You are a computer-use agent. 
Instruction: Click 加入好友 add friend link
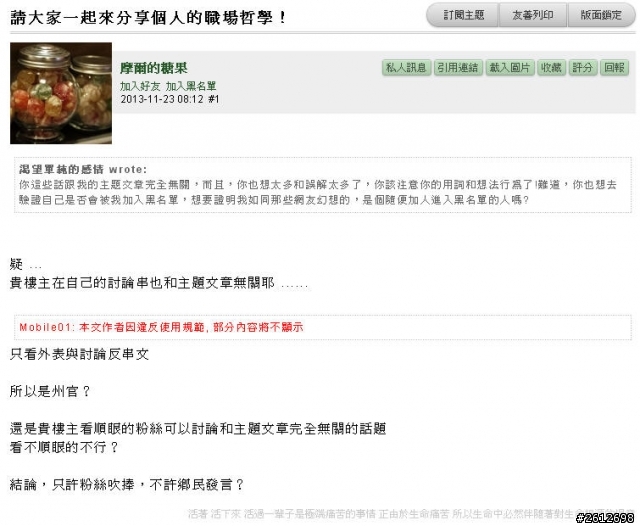pyautogui.click(x=140, y=86)
